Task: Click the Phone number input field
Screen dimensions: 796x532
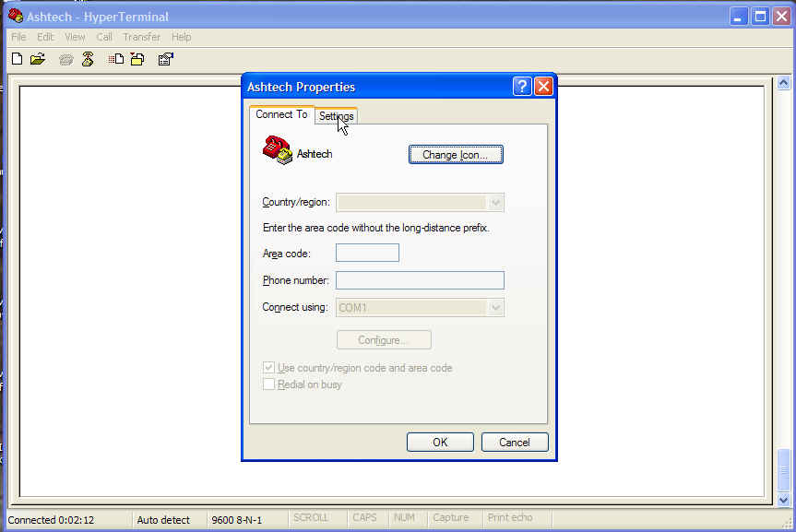Action: point(420,280)
